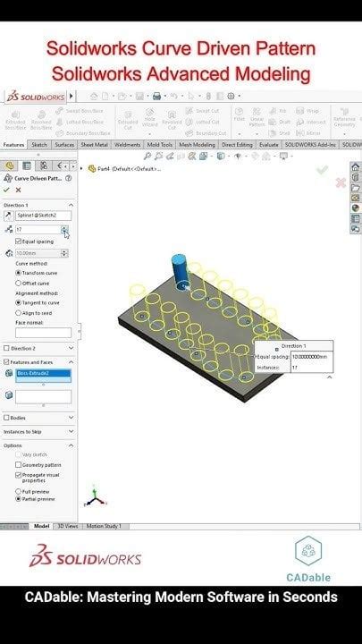Image resolution: width=362 pixels, height=644 pixels.
Task: Expand the Part4 tree node arrow
Action: point(81,168)
